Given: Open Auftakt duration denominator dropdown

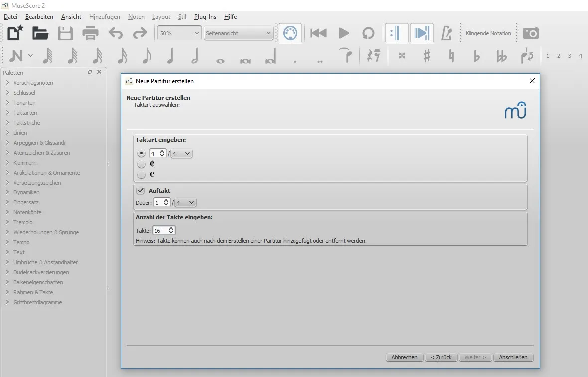Looking at the screenshot, I should click(x=186, y=202).
